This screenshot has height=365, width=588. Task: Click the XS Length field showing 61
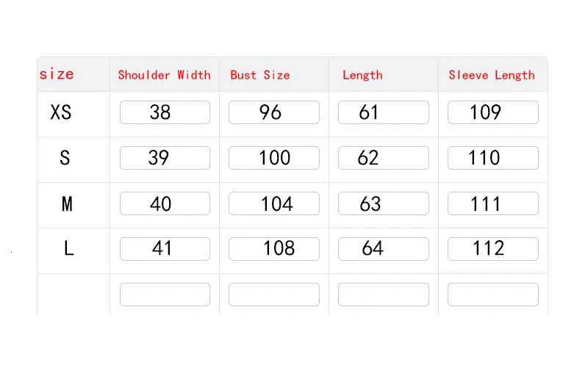point(383,112)
